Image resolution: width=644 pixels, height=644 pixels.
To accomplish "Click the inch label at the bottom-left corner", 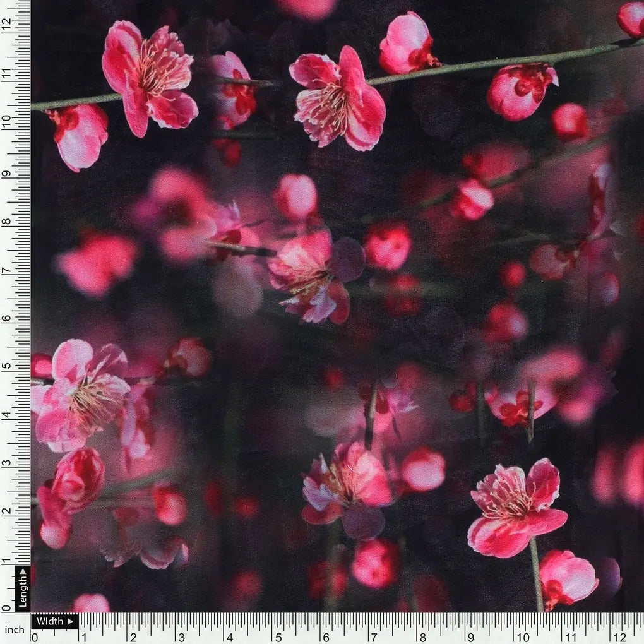I will [16, 628].
